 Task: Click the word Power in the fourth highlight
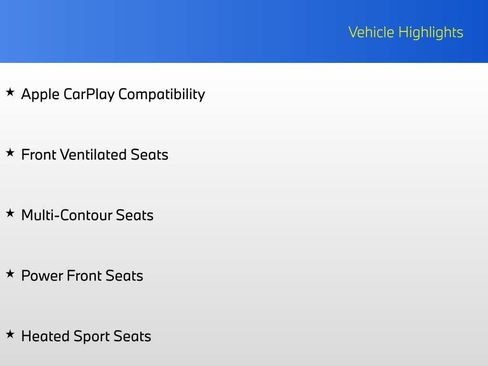[42, 276]
